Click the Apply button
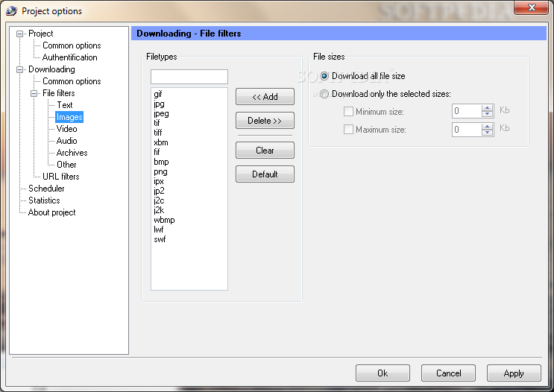Screen dimensions: 554x392 coord(514,373)
